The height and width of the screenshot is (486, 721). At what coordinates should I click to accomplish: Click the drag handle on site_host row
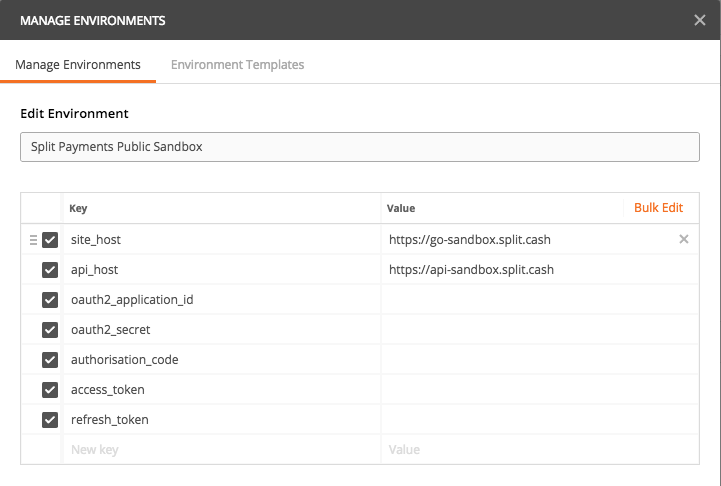(33, 240)
